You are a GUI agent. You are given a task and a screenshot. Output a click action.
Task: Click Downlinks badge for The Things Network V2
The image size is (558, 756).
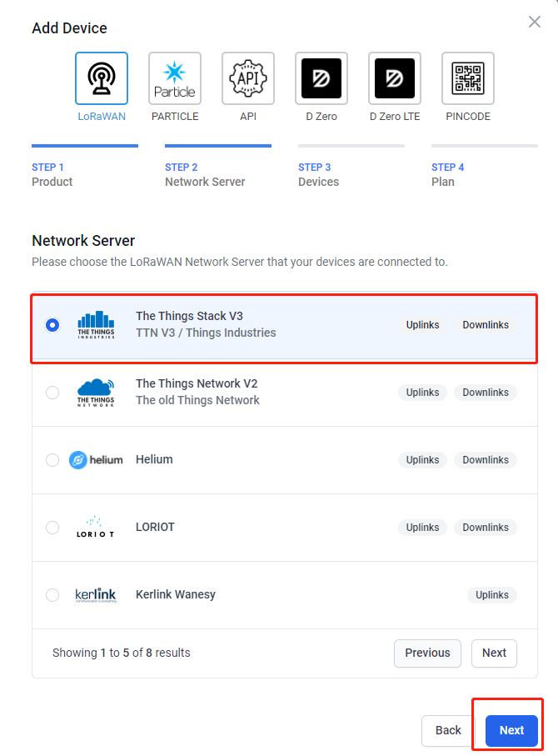[x=486, y=393]
